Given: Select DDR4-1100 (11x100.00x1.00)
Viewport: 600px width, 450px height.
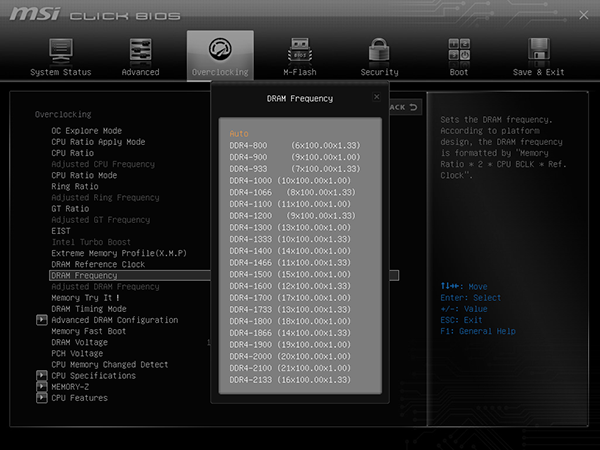Looking at the screenshot, I should [x=290, y=204].
